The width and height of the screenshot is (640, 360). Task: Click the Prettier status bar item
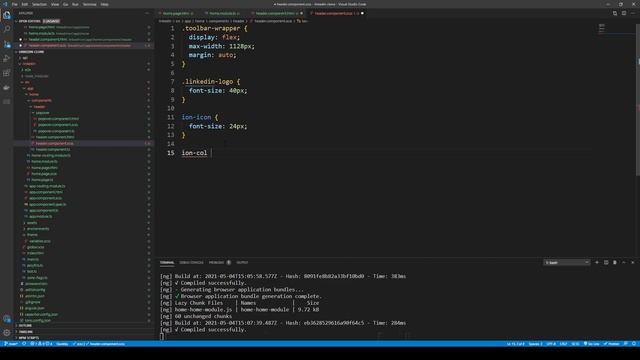[612, 344]
